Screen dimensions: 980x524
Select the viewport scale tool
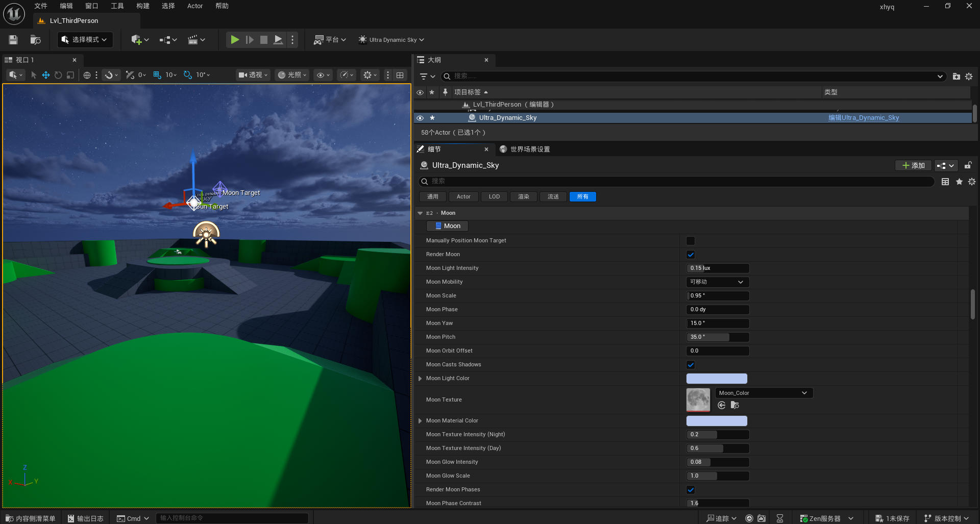(x=70, y=75)
